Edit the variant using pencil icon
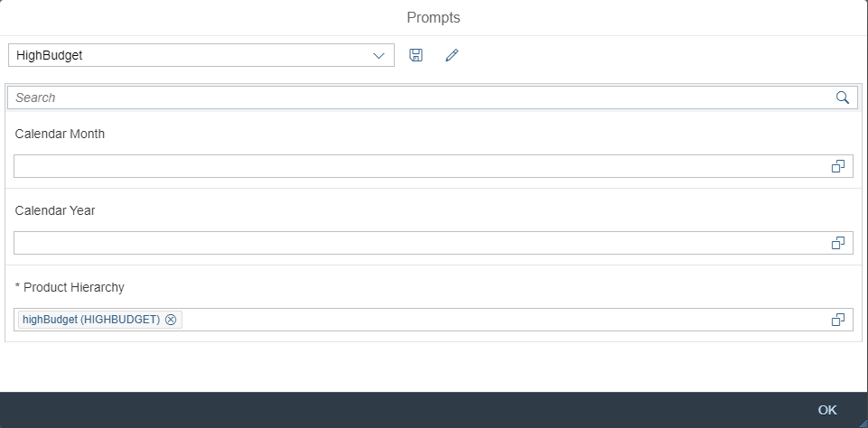868x428 pixels. coord(452,55)
